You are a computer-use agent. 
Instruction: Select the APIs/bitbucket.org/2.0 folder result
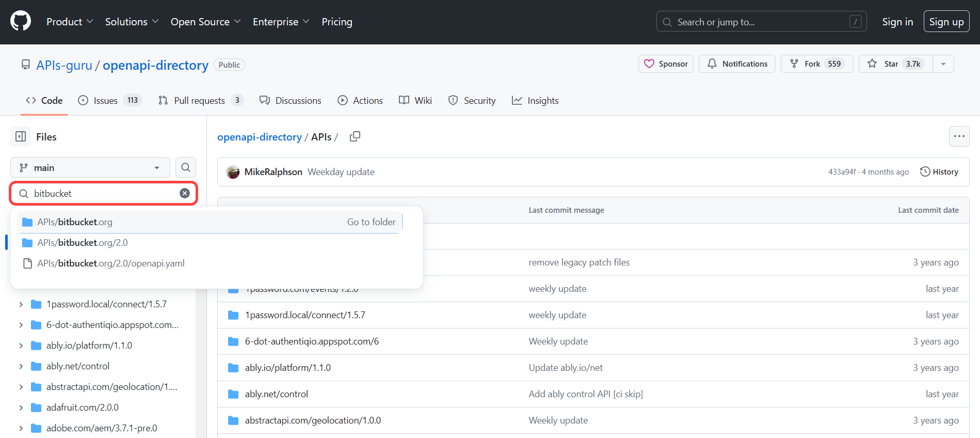[209, 243]
